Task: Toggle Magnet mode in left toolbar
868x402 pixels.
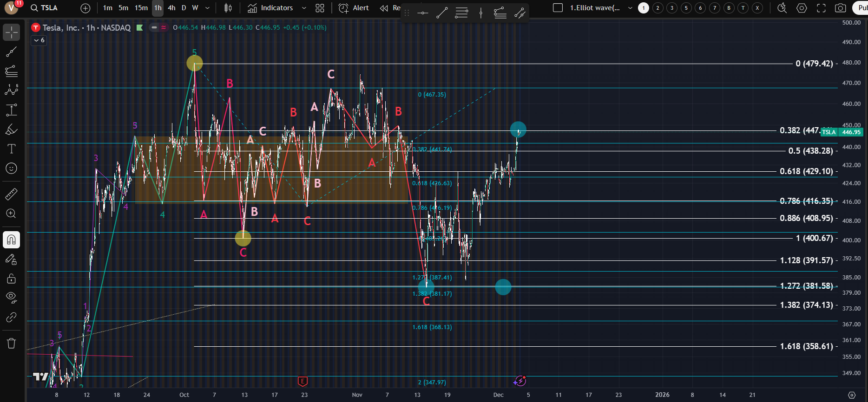Action: (11, 240)
